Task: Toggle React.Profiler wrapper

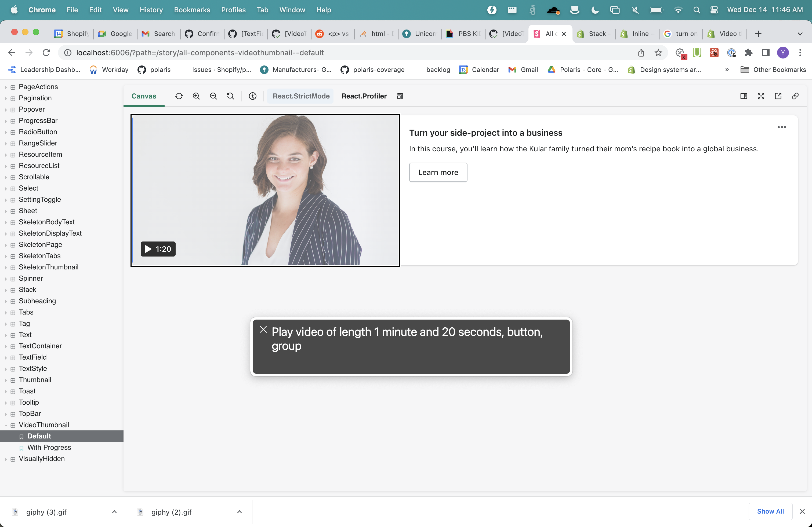Action: click(x=364, y=96)
